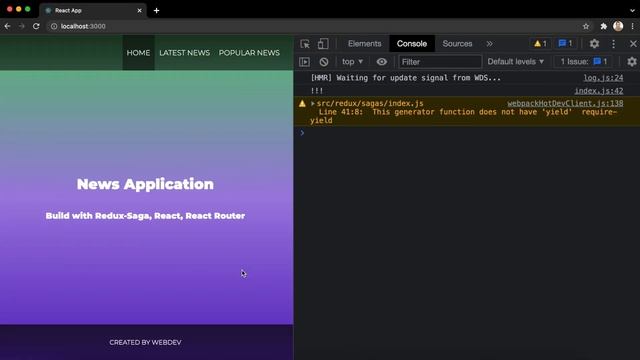Viewport: 640px width, 360px height.
Task: Click the "!!!" console log line
Action: pyautogui.click(x=317, y=91)
